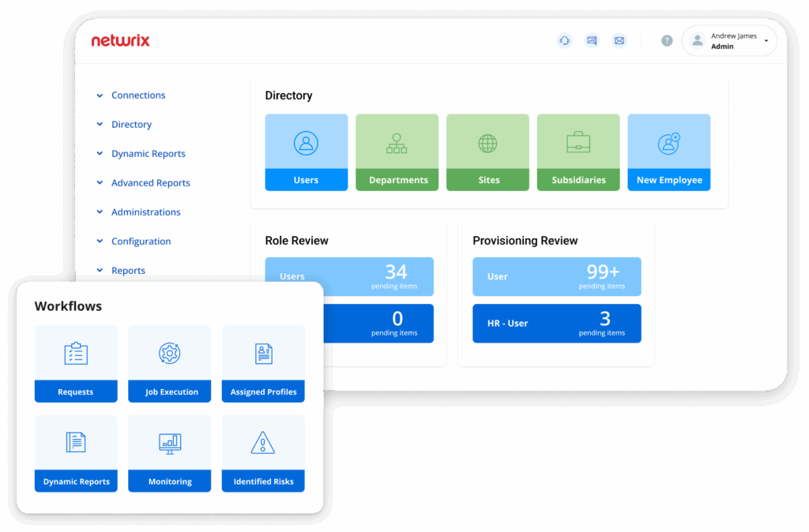809x532 pixels.
Task: Click the Dynamic Reports workflow button label
Action: coord(76,481)
